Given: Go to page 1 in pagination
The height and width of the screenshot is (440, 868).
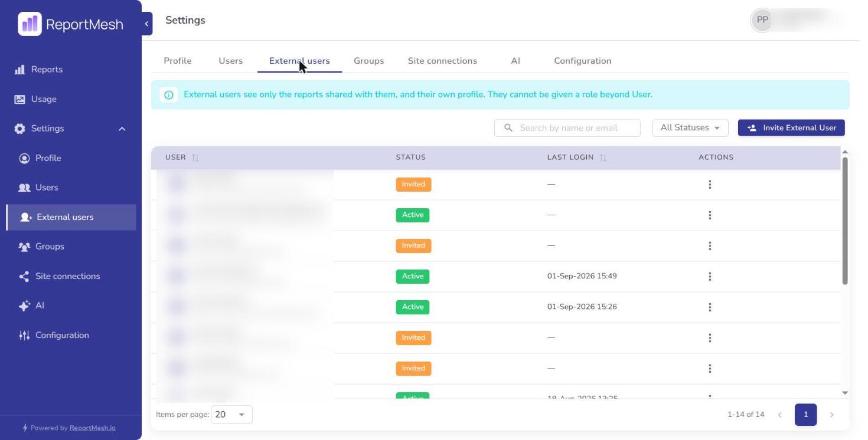Looking at the screenshot, I should coord(805,415).
